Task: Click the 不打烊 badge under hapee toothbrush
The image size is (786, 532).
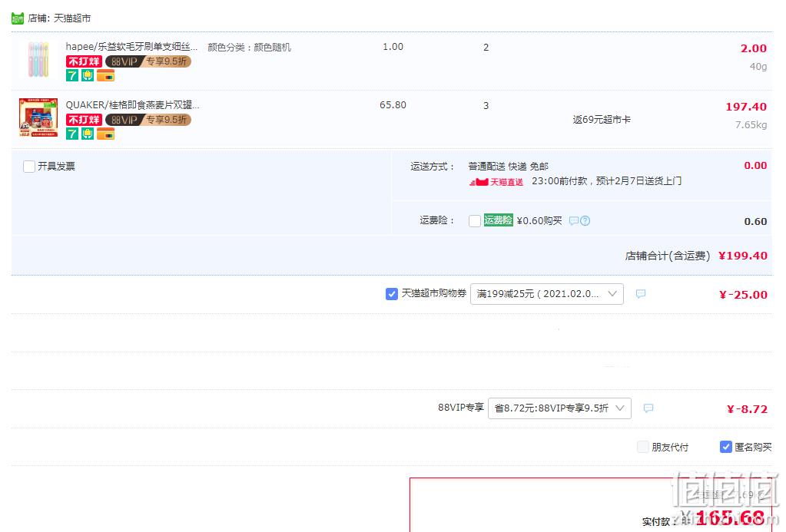Action: 84,61
